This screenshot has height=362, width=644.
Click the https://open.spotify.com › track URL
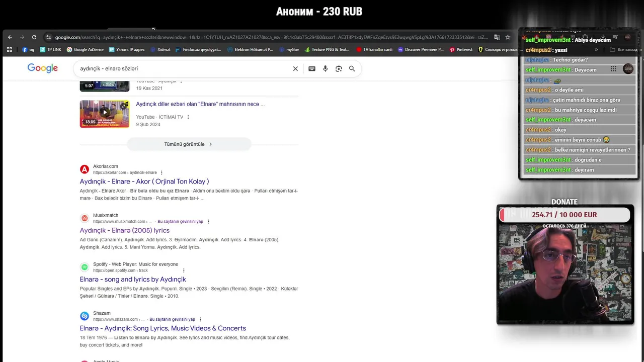point(120,270)
